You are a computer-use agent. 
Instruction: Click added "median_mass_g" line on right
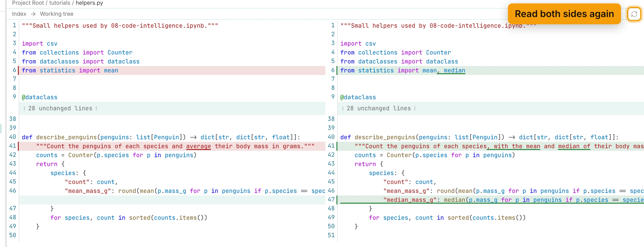(491, 200)
